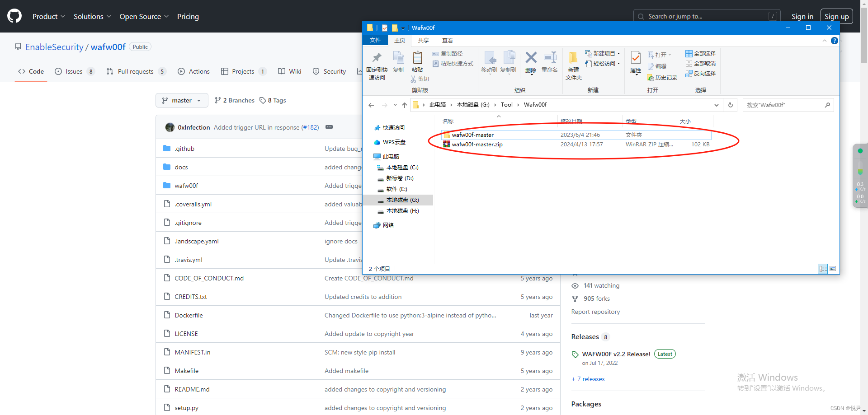Open the master branch dropdown

click(182, 100)
